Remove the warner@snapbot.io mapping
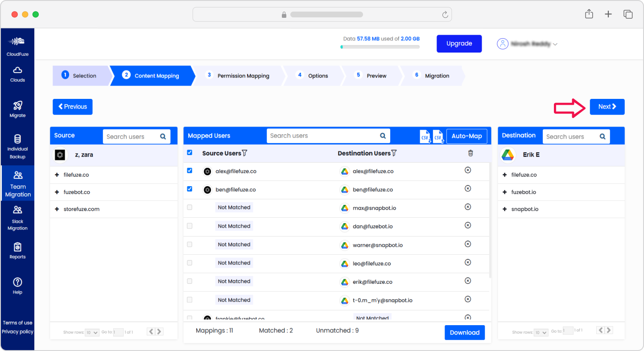This screenshot has height=351, width=644. [x=468, y=244]
